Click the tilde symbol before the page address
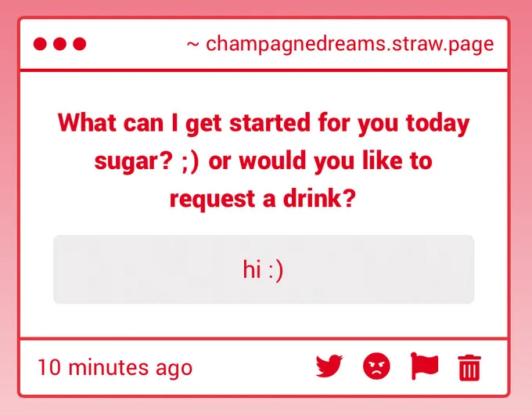532x415 pixels. [192, 44]
